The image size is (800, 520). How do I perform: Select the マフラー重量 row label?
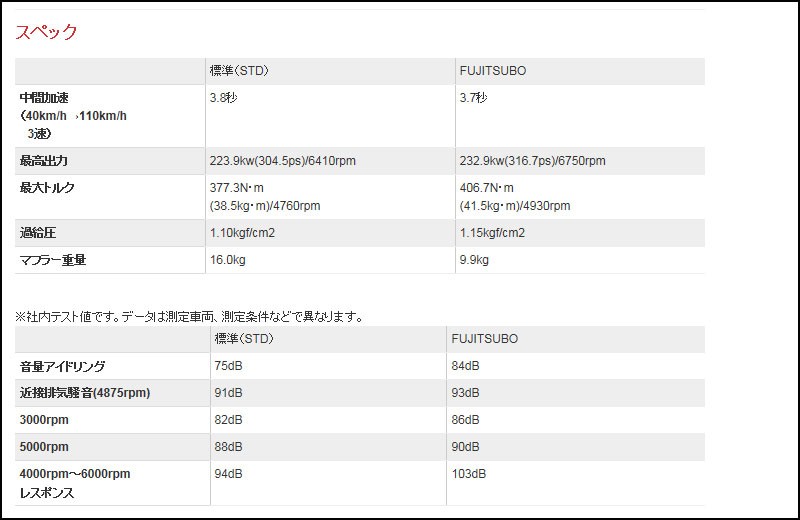[x=53, y=260]
